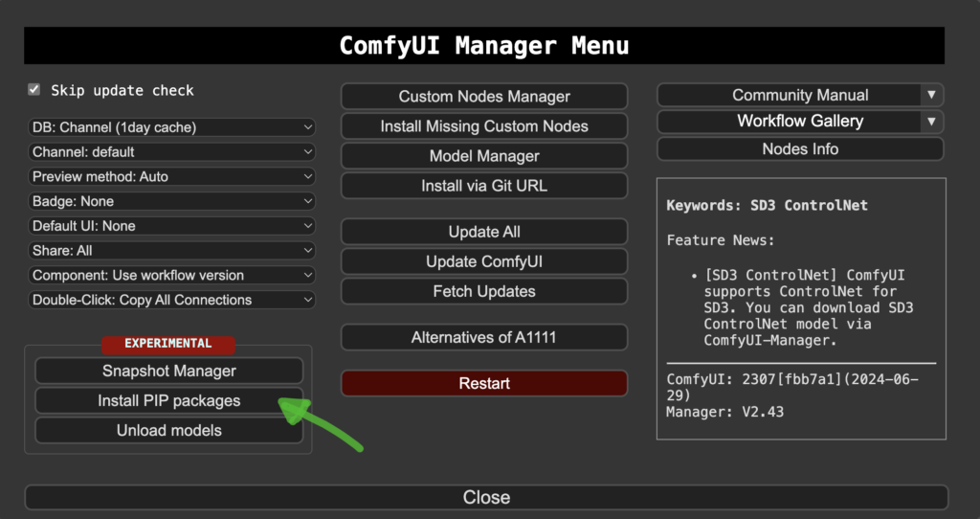Expand the Community Manual dropdown arrow
The width and height of the screenshot is (980, 519).
click(x=931, y=95)
